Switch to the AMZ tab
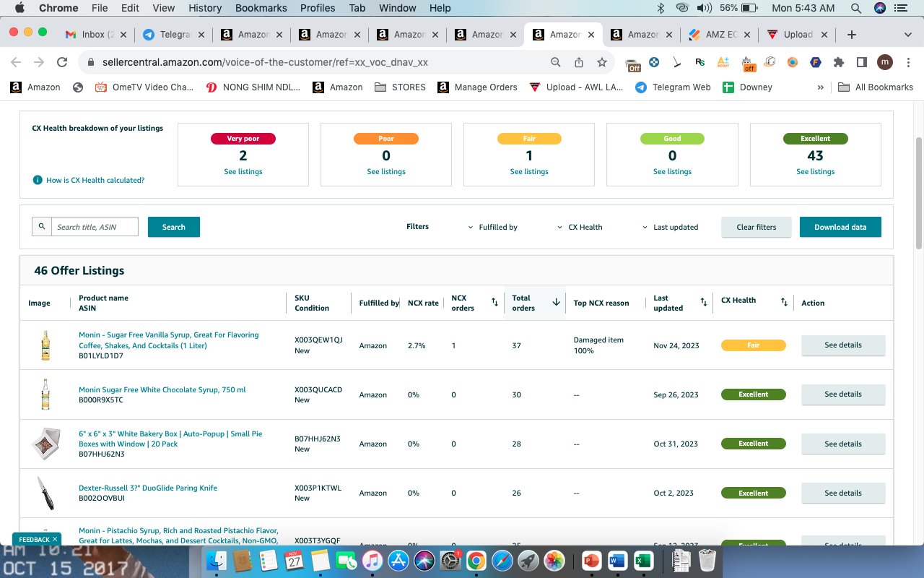Screen dimensions: 924x578 click(x=718, y=35)
